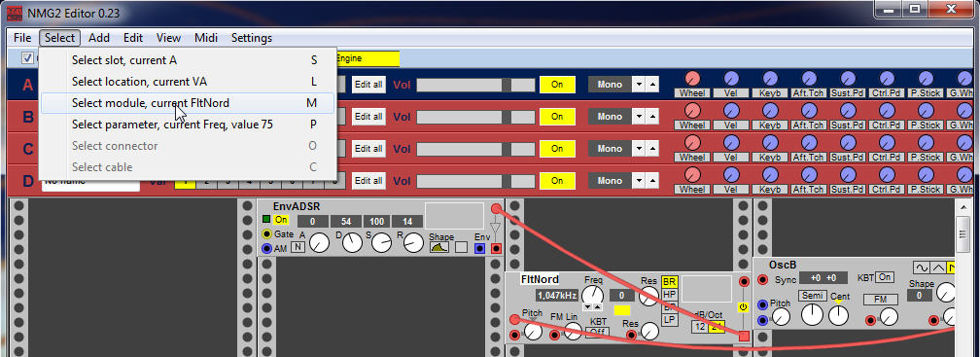The width and height of the screenshot is (980, 357).
Task: Click FltNord Freq decrement arrow
Action: coord(588,307)
